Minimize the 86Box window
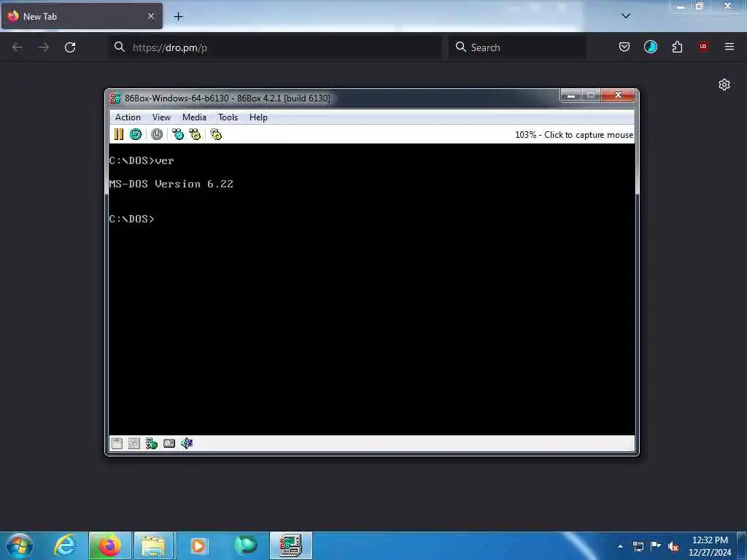 (570, 96)
